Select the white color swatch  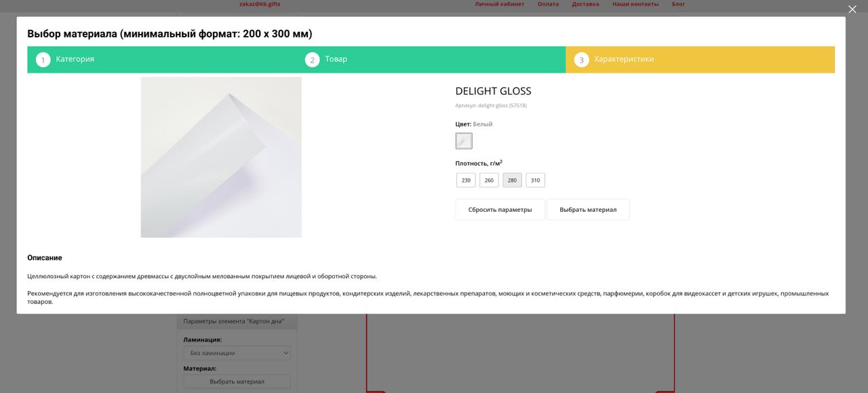coord(464,141)
